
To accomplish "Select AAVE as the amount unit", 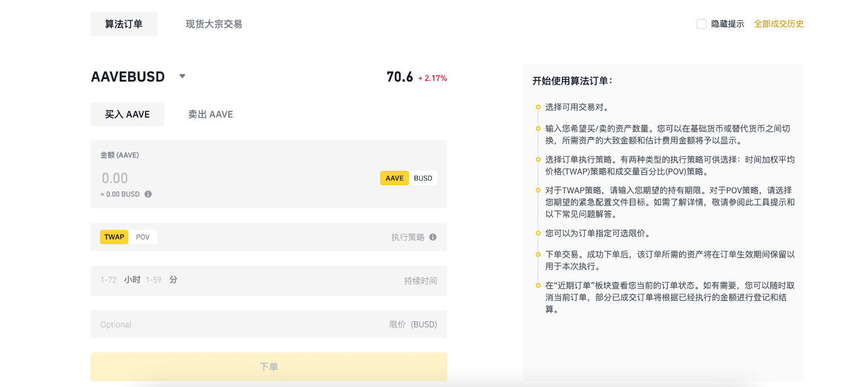I will click(x=394, y=178).
